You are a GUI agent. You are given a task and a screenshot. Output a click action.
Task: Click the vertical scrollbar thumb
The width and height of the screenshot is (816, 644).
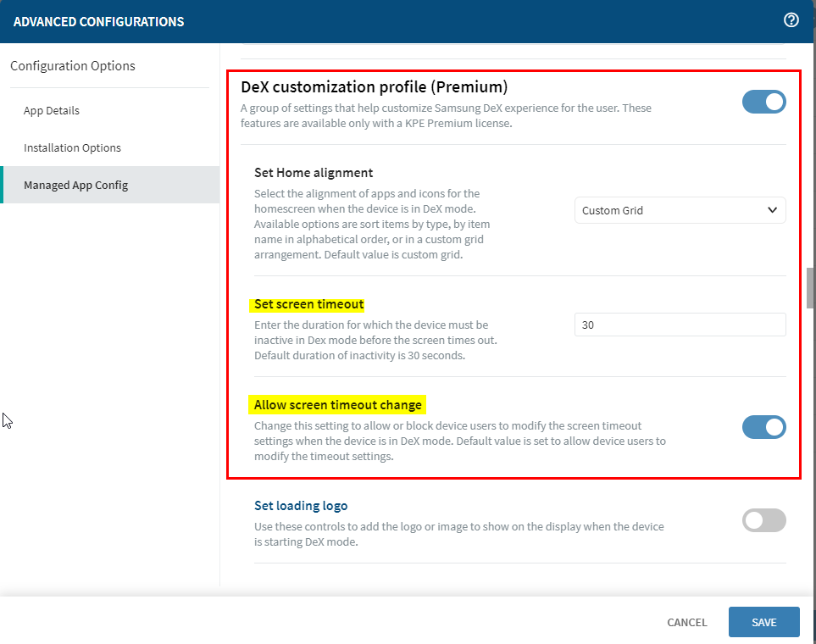tap(810, 288)
